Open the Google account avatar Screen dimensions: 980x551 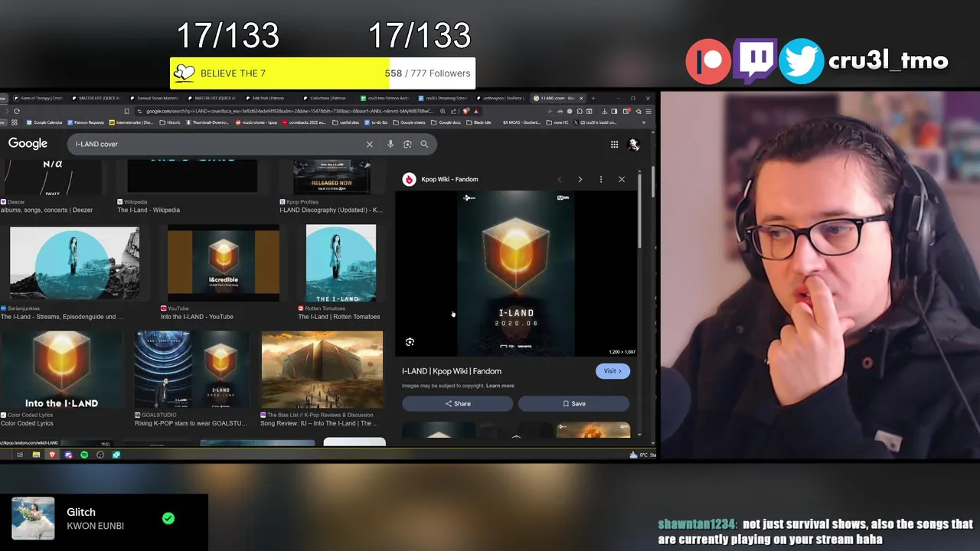[633, 144]
